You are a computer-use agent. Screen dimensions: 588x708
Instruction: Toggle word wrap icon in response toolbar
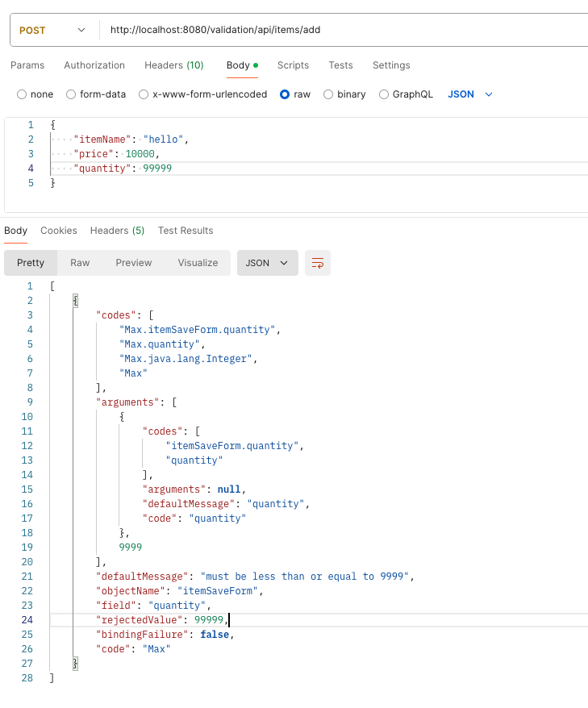coord(318,263)
